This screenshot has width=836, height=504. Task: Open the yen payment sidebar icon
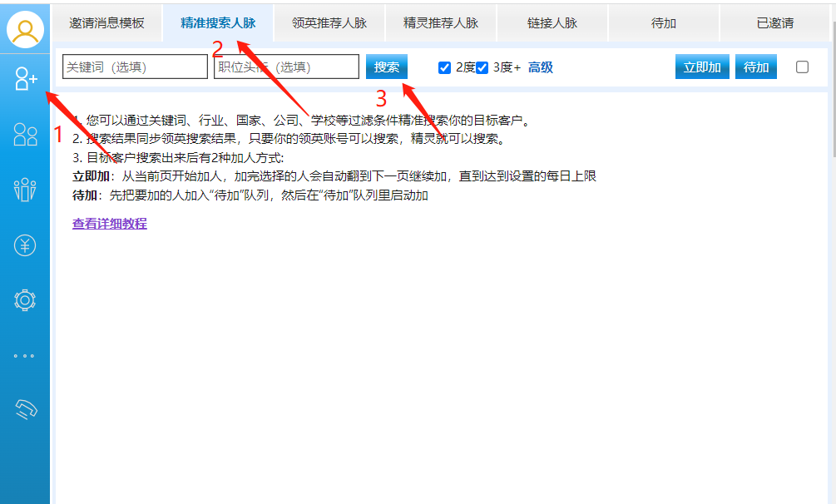(x=25, y=245)
